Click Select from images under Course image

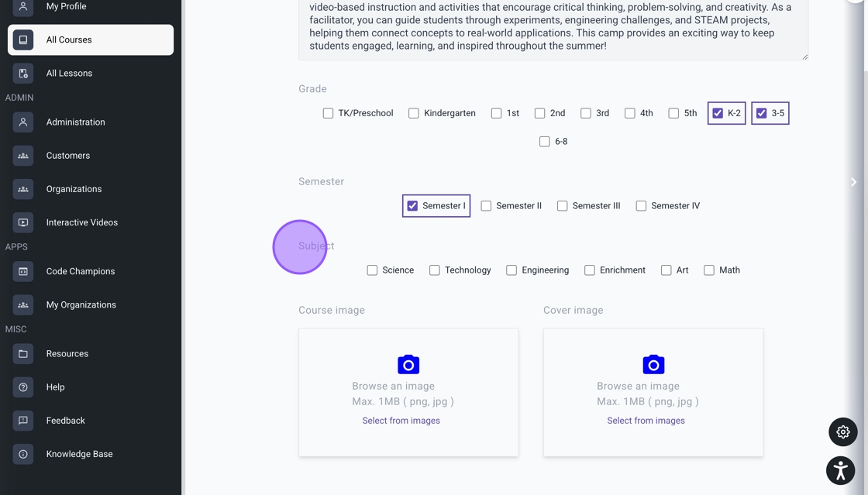pos(401,421)
